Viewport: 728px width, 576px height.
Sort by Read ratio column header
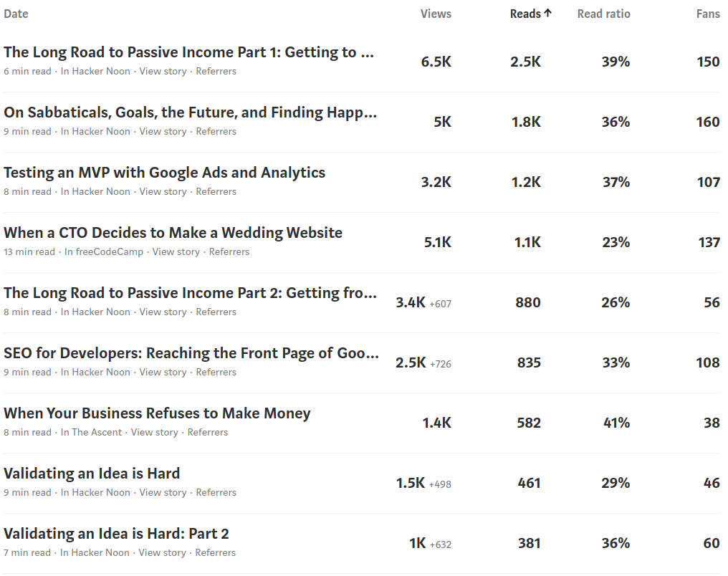(x=603, y=14)
